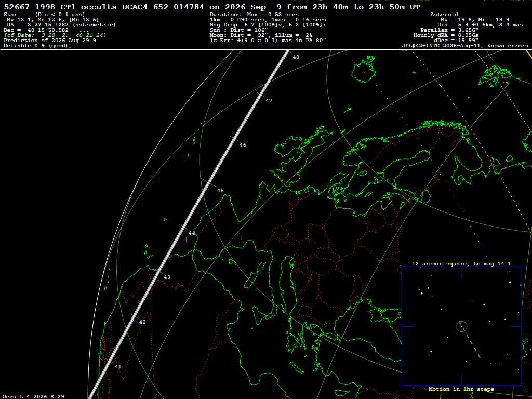This screenshot has height=399, width=532.
Task: Select time marker 43 on the path
Action: pyautogui.click(x=167, y=277)
